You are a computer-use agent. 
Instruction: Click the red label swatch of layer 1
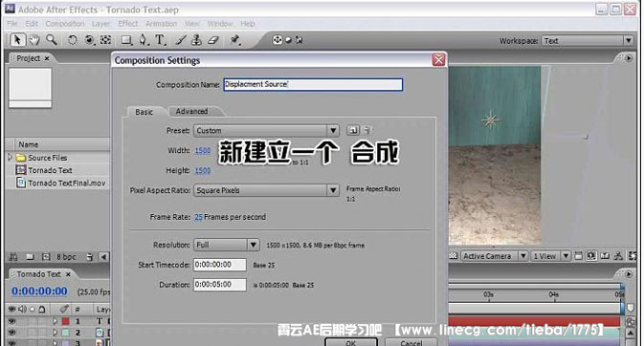coord(66,321)
